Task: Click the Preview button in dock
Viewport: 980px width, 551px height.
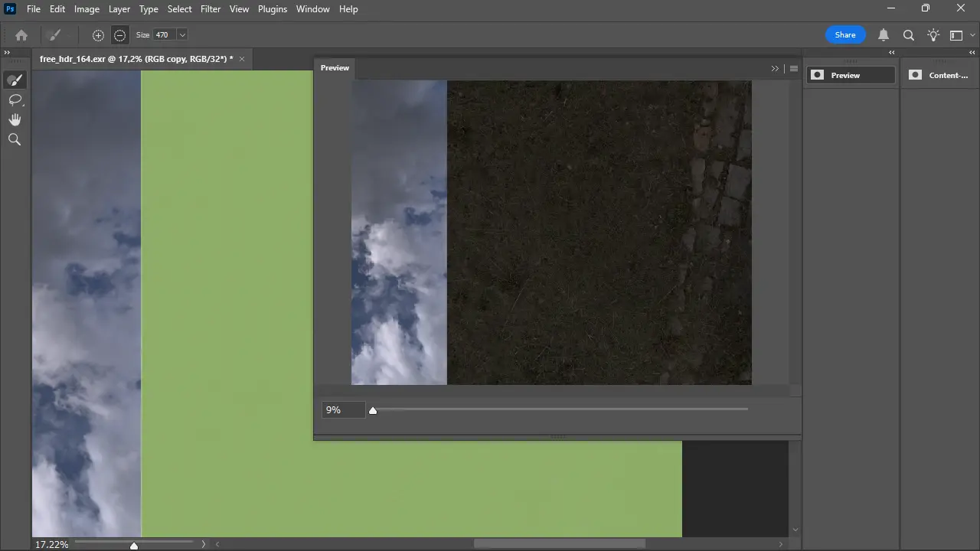Action: [x=851, y=75]
